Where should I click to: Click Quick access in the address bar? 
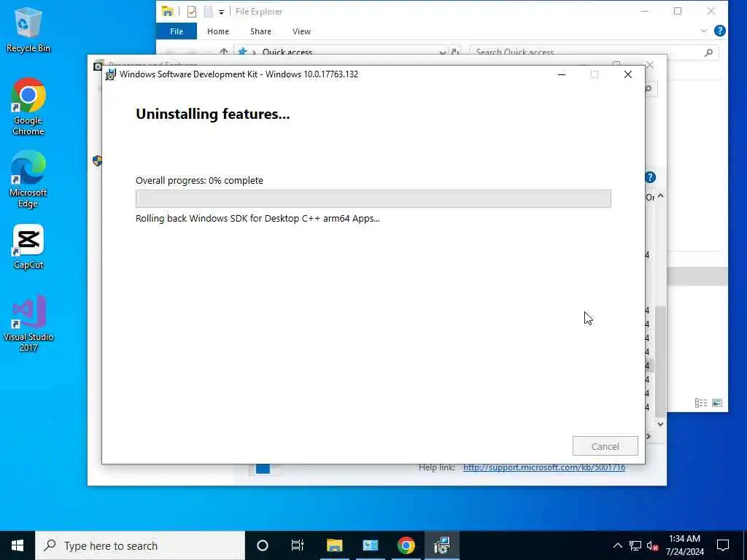click(287, 52)
